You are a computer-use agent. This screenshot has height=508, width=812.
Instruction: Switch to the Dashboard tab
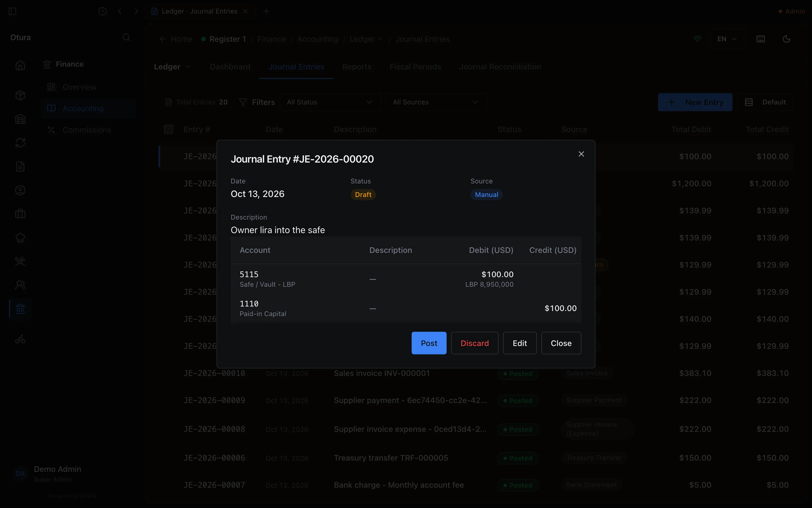(230, 67)
